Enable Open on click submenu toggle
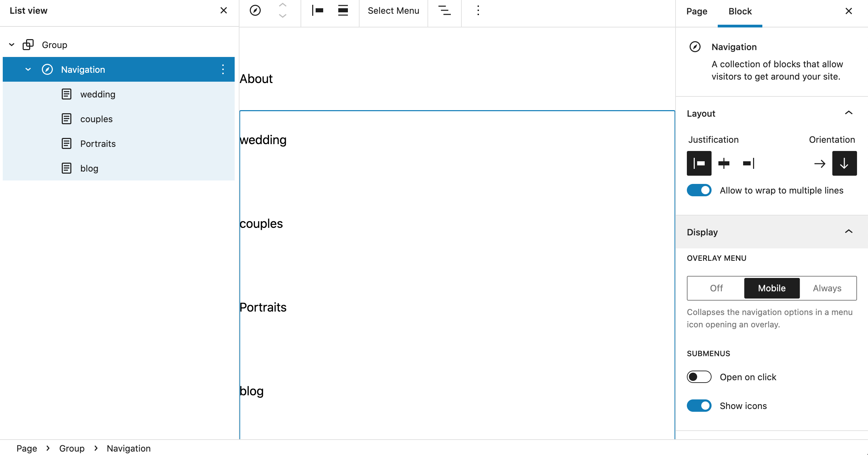Screen dimensions: 868x455 pos(699,377)
